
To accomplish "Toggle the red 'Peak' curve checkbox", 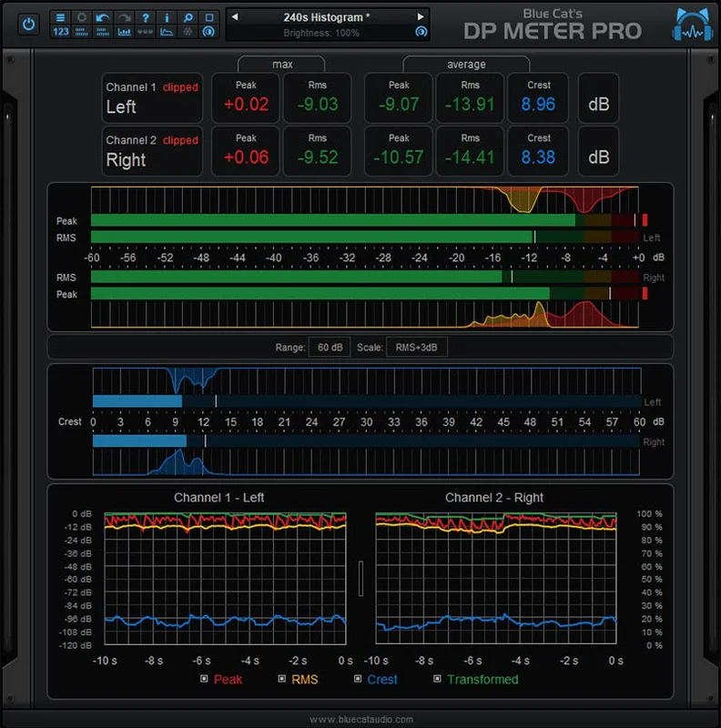I will click(204, 679).
